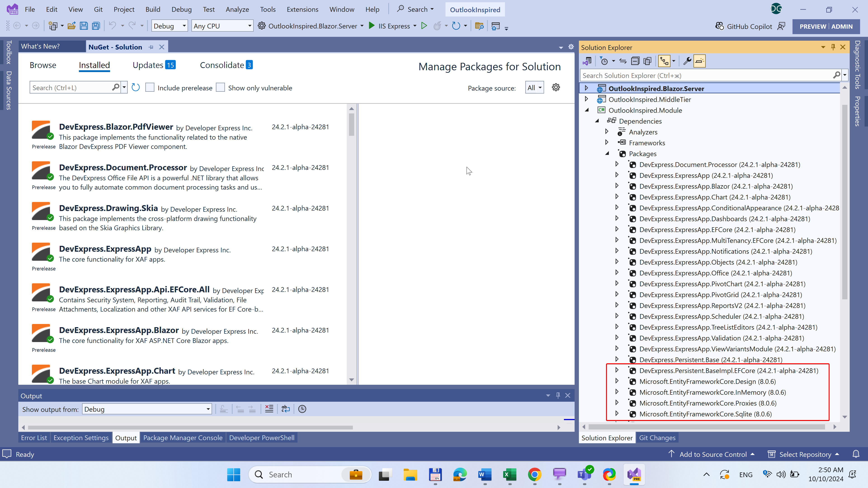This screenshot has width=868, height=488.
Task: Click the Windows Start button
Action: pos(234,474)
